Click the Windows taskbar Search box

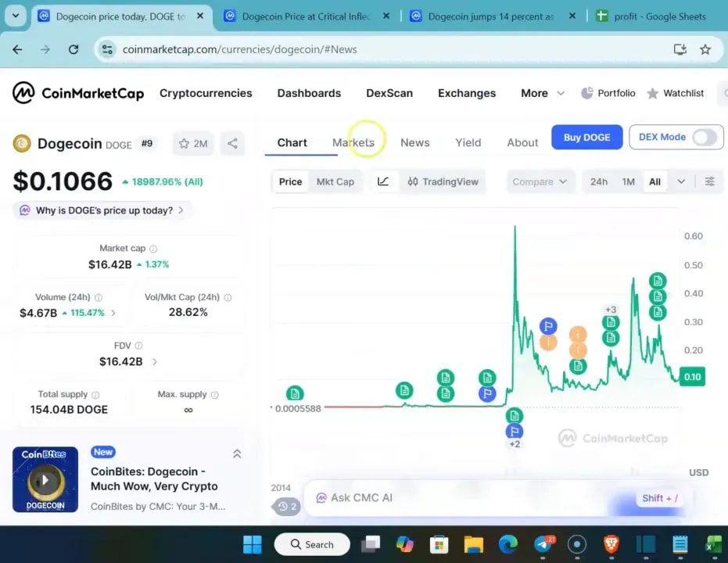pyautogui.click(x=312, y=544)
